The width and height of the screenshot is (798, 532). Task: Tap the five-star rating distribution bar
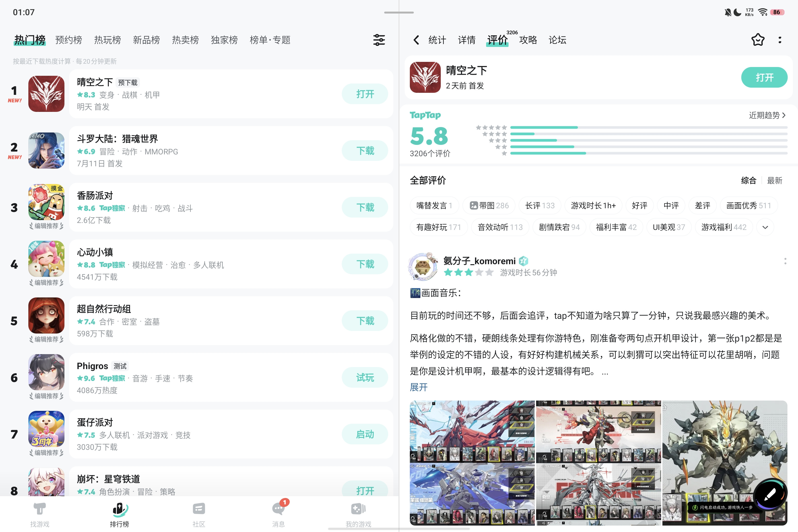(649, 128)
